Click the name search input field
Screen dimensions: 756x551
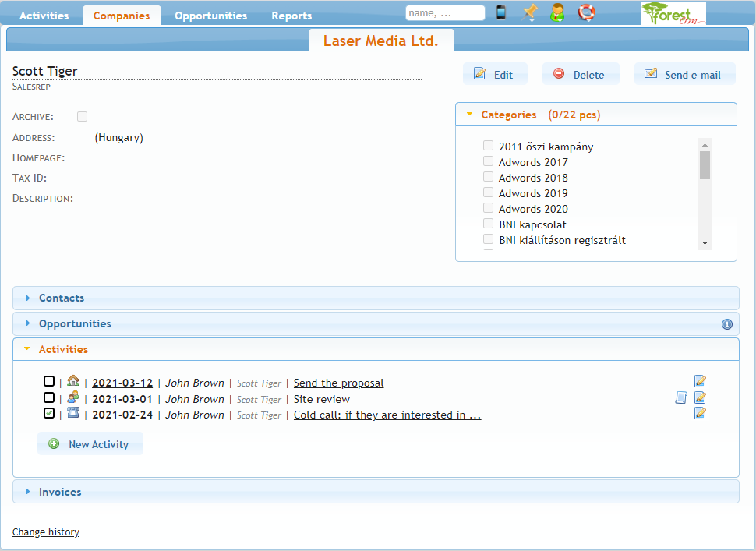(445, 13)
